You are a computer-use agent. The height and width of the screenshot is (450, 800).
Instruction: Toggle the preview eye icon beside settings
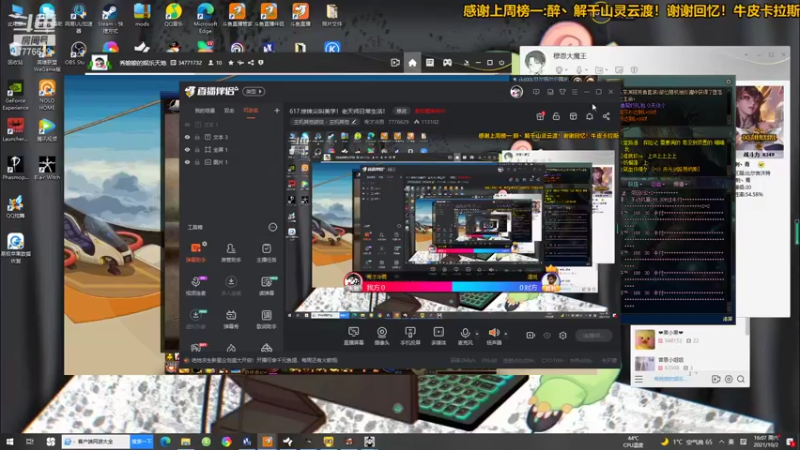tap(546, 335)
